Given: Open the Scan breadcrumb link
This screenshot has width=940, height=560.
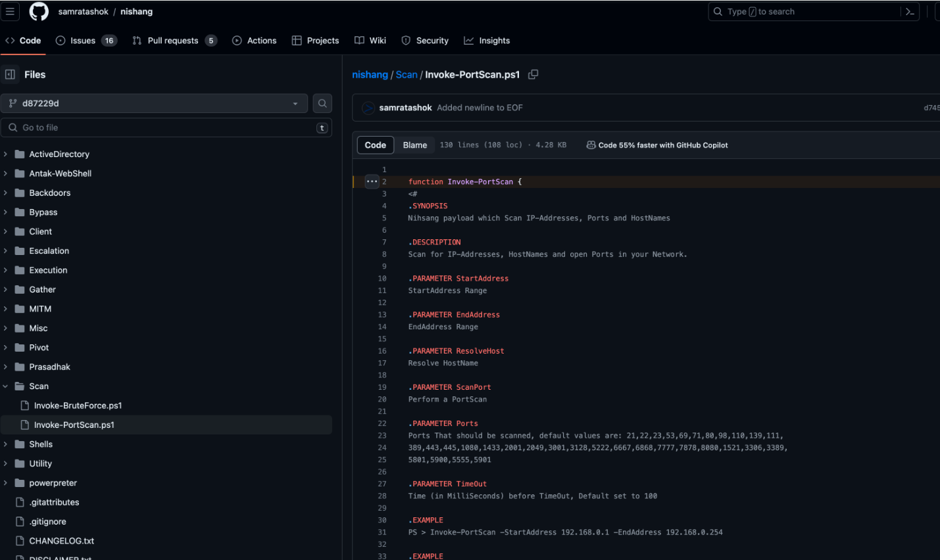Looking at the screenshot, I should click(407, 75).
